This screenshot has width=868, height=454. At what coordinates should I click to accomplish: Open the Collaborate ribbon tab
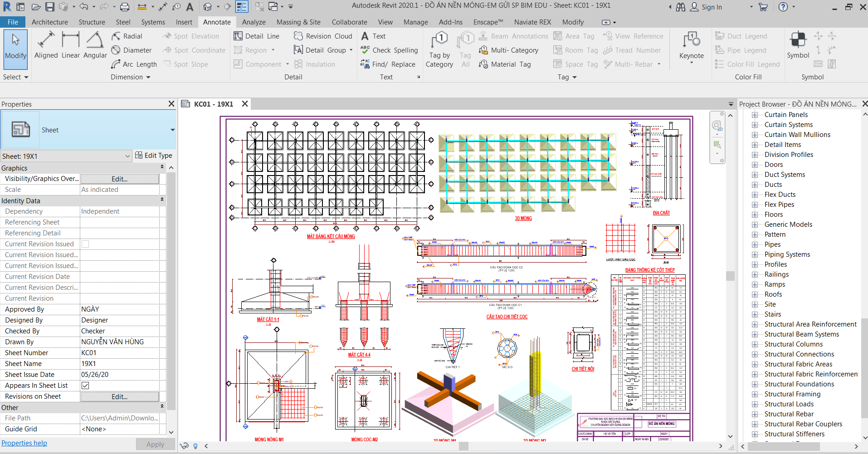pyautogui.click(x=349, y=22)
